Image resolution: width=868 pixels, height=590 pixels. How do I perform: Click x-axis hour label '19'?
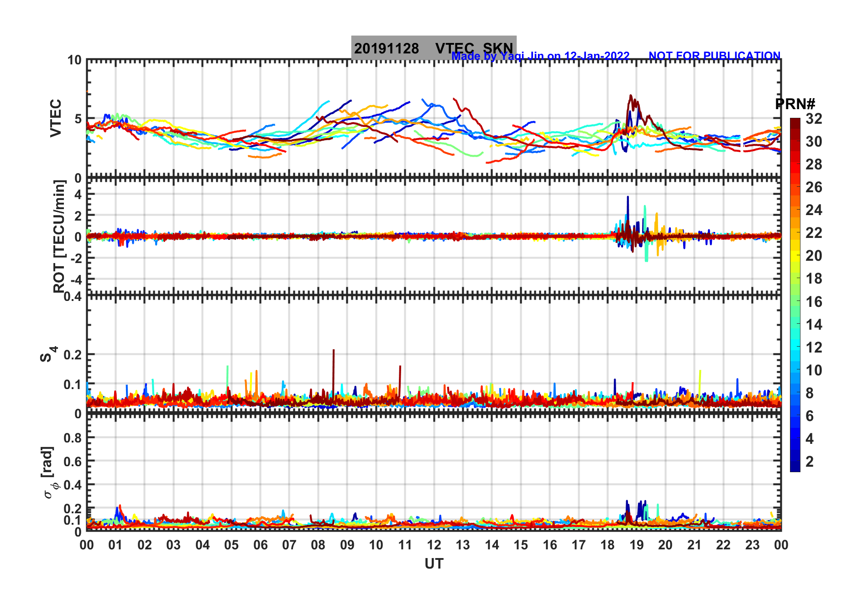coord(637,545)
